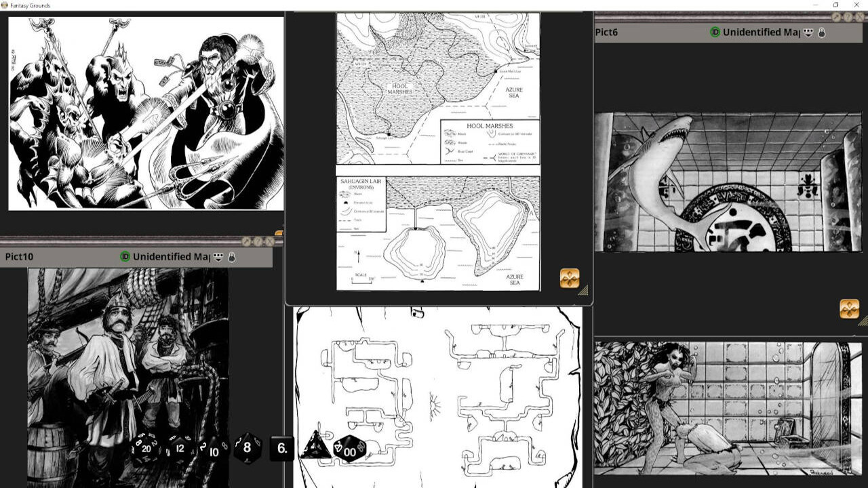Roll the d8 die
868x488 pixels.
pos(247,447)
